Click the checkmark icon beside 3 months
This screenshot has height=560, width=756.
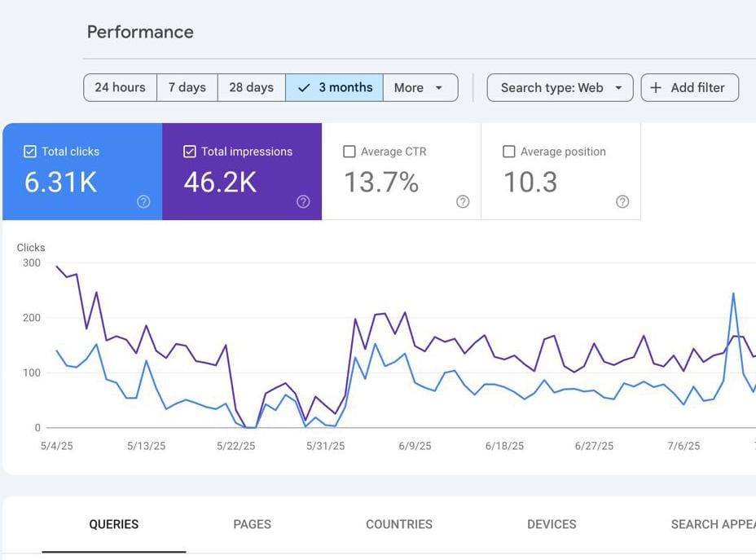pos(304,88)
